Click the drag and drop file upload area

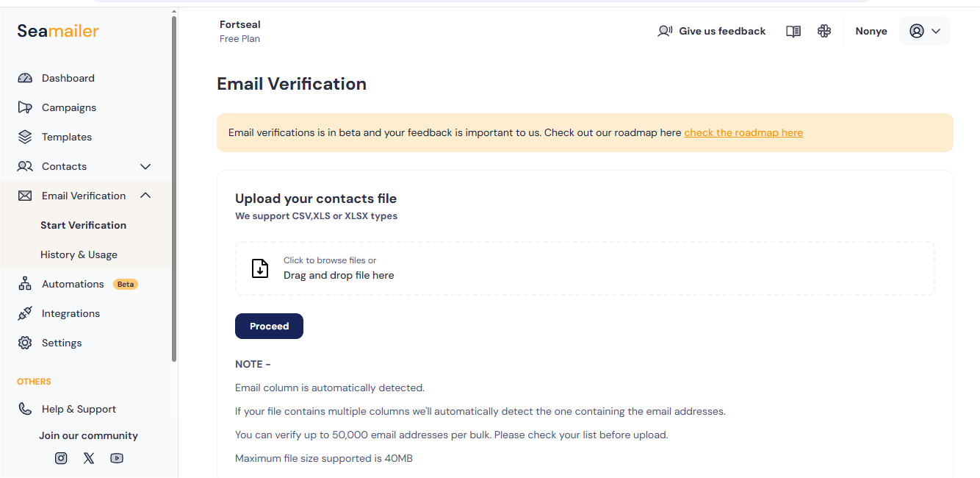click(x=585, y=268)
